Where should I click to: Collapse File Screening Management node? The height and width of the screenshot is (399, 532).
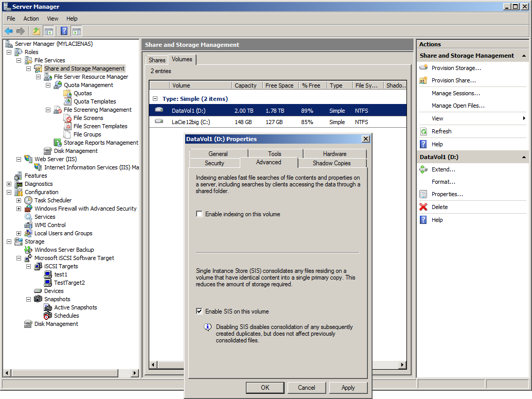(x=48, y=110)
